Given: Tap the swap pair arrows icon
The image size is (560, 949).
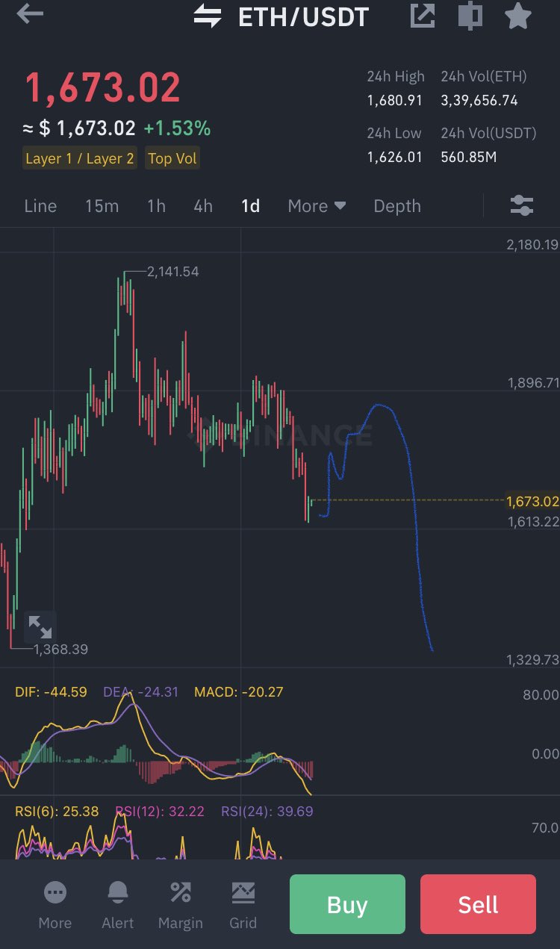Looking at the screenshot, I should [208, 16].
